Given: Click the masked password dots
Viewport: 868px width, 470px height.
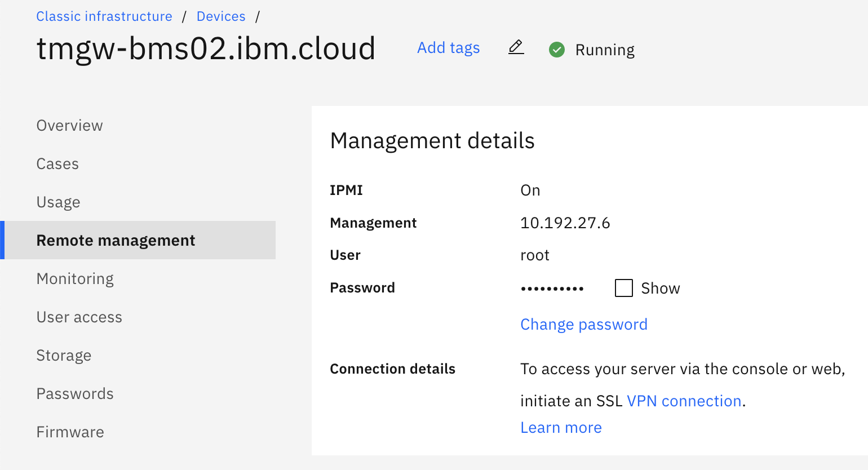Looking at the screenshot, I should pos(552,289).
